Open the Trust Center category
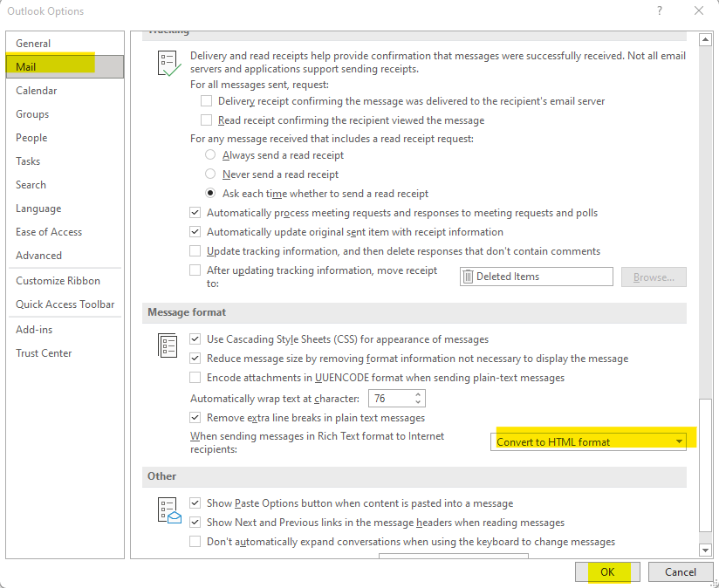The image size is (719, 588). coord(65,353)
